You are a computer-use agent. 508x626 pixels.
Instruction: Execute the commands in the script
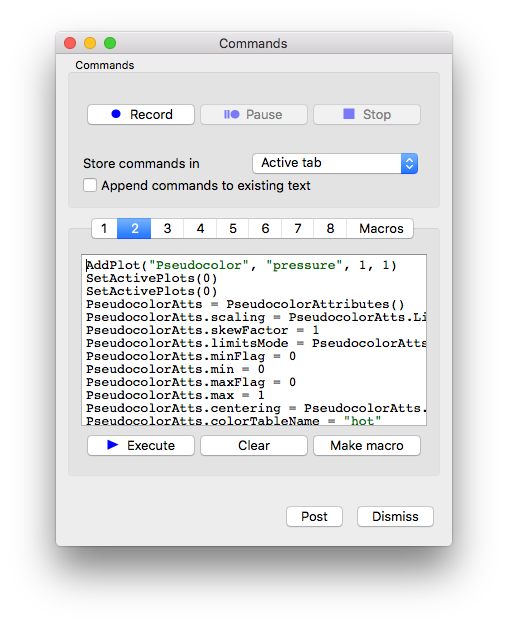click(141, 446)
